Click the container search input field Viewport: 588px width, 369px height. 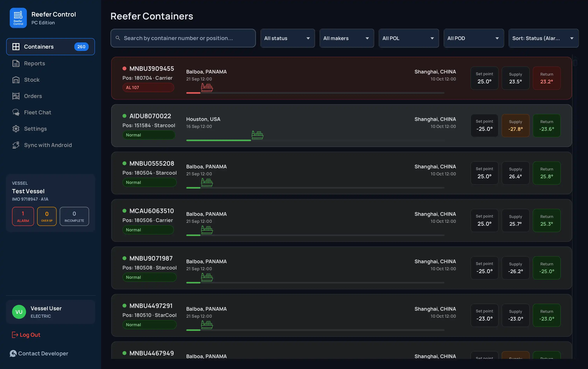tap(183, 38)
